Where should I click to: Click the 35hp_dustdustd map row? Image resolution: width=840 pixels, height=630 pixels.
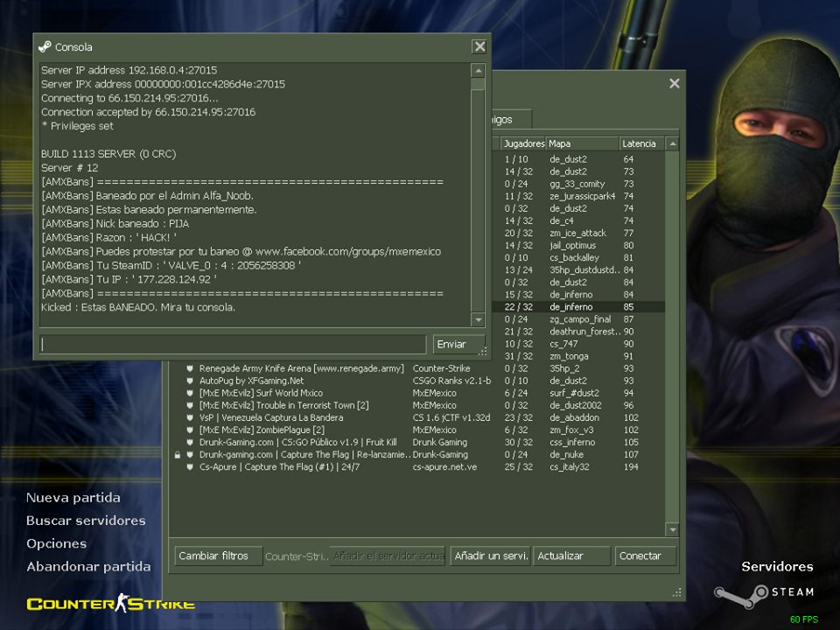tap(578, 270)
